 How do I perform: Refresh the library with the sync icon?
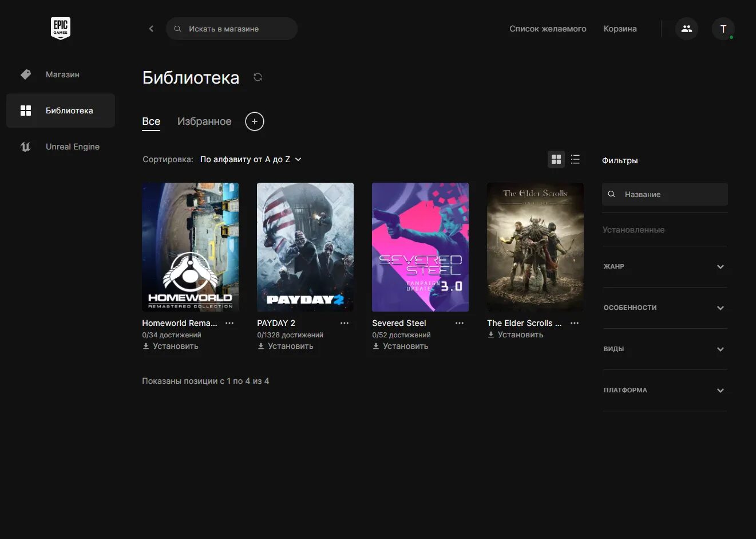coord(258,77)
